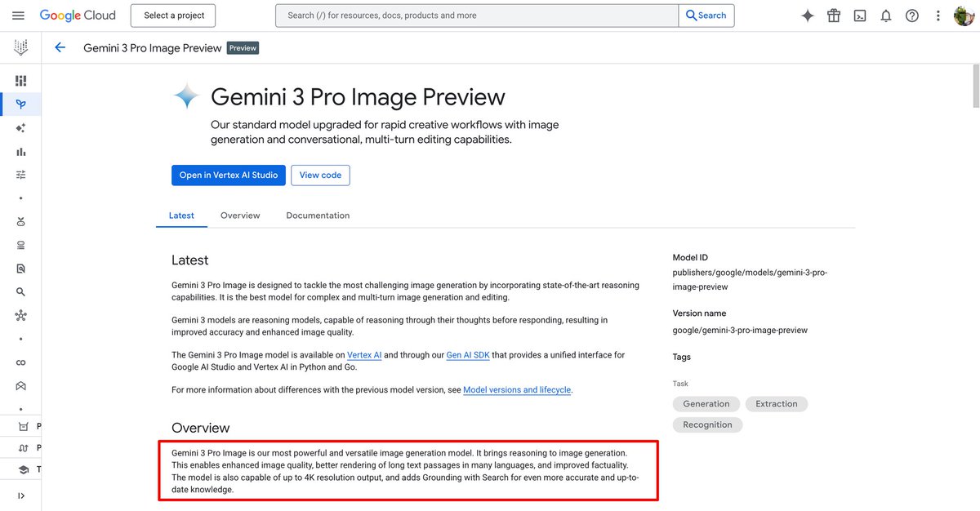Click the search magnifier icon in sidebar
The height and width of the screenshot is (511, 980).
pyautogui.click(x=20, y=291)
